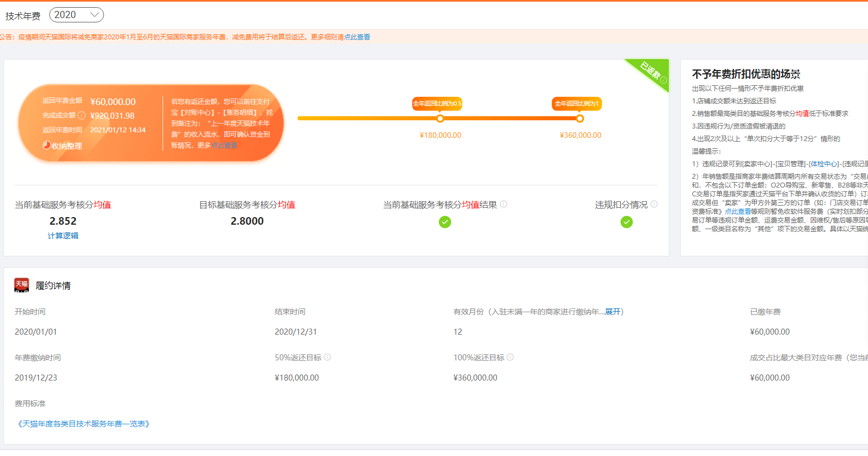Click the ¥180,000.00 amount under progress bar
Screen dimensions: 868x456
click(441, 135)
